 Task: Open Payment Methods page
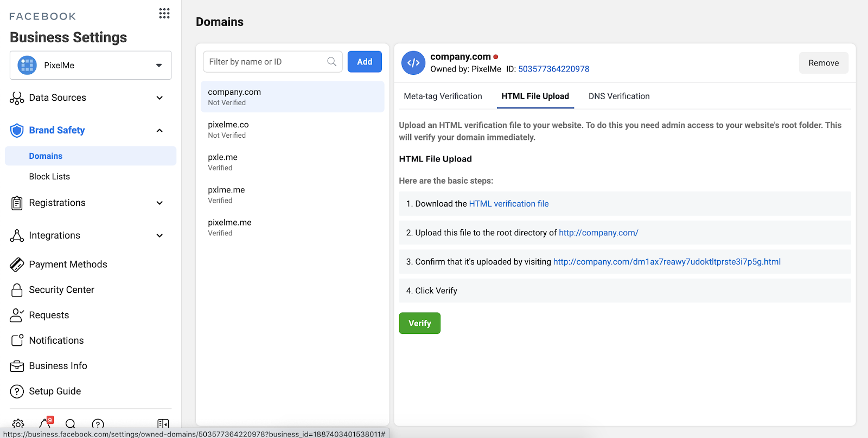(68, 265)
